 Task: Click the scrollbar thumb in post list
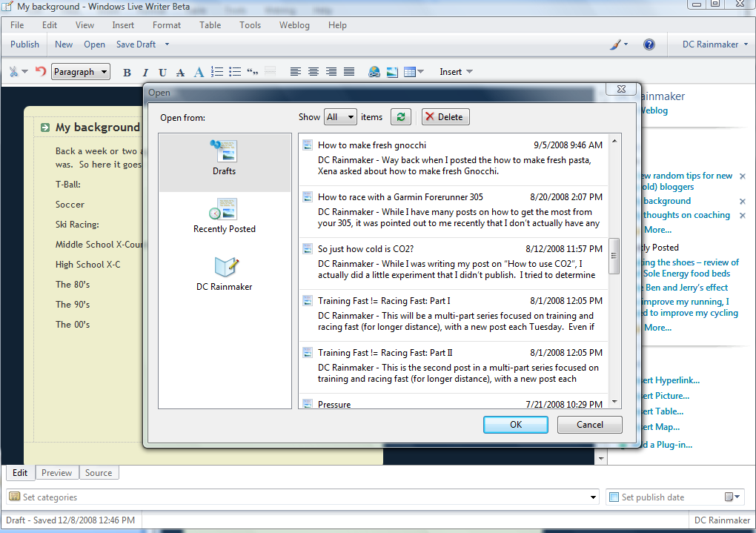coord(614,256)
